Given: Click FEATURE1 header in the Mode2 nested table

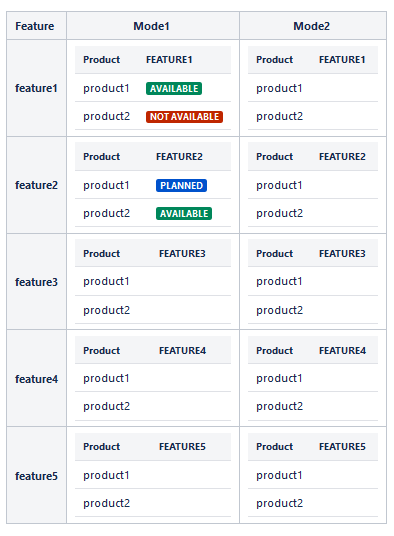Looking at the screenshot, I should coord(342,60).
